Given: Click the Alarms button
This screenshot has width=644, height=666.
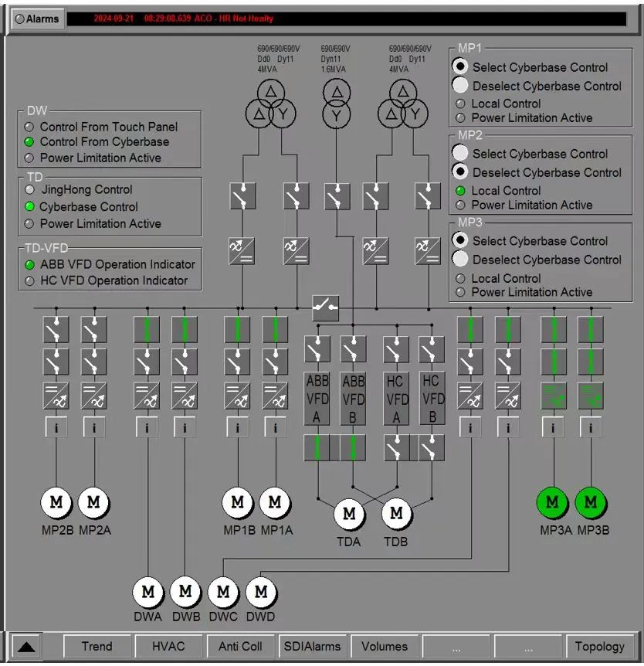Looking at the screenshot, I should [36, 19].
